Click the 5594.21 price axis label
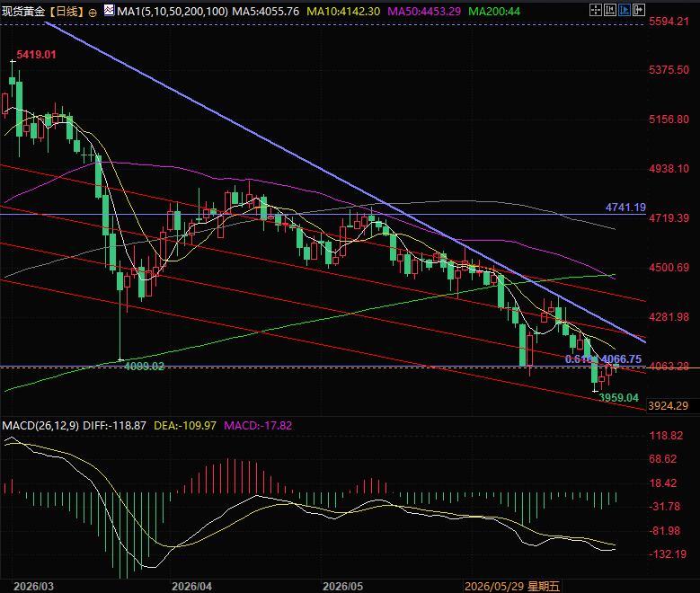Screen dimensions: 700x593 [669, 21]
